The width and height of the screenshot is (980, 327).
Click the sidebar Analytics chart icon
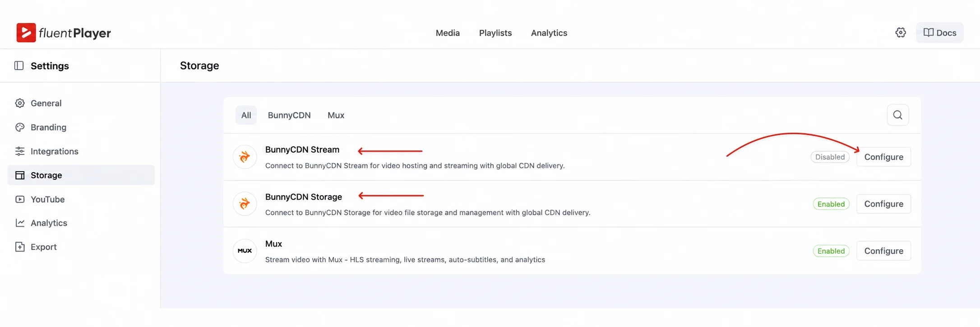(20, 223)
